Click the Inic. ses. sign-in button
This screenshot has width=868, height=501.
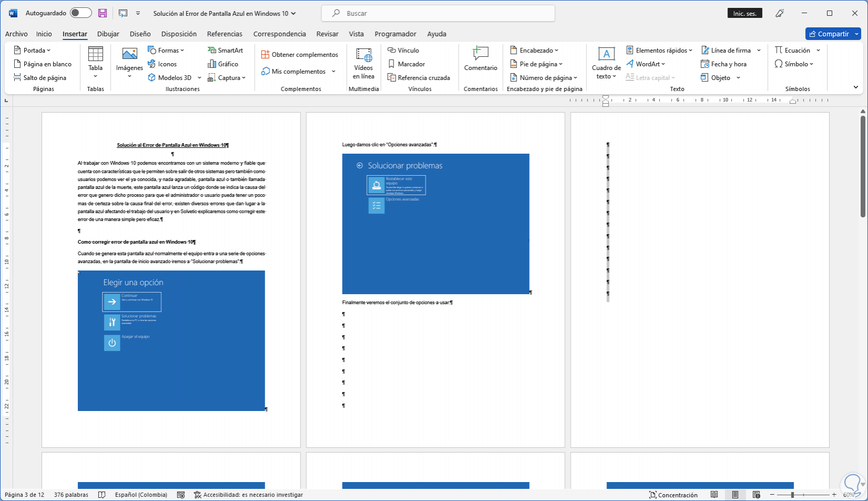[x=745, y=14]
